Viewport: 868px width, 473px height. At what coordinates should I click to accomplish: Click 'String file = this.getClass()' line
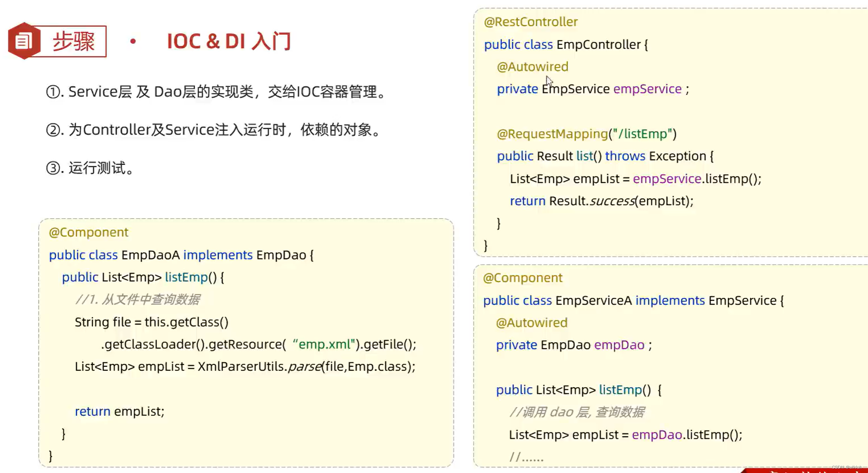click(x=152, y=322)
